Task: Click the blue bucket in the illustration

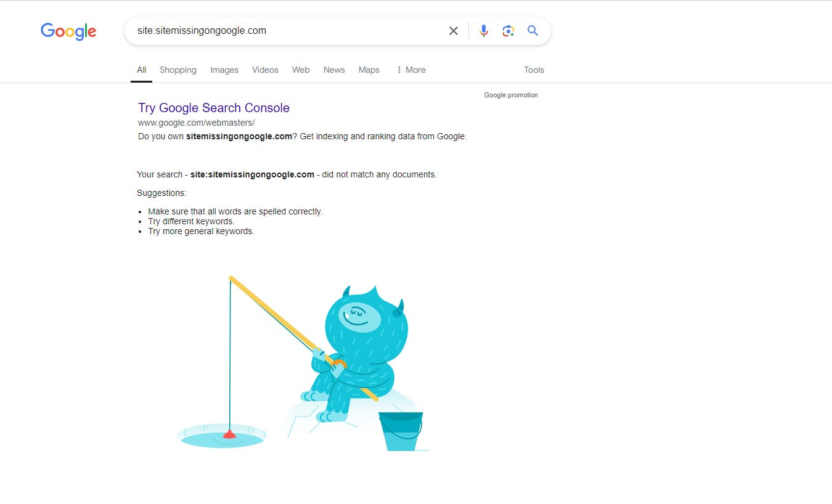Action: [x=401, y=431]
